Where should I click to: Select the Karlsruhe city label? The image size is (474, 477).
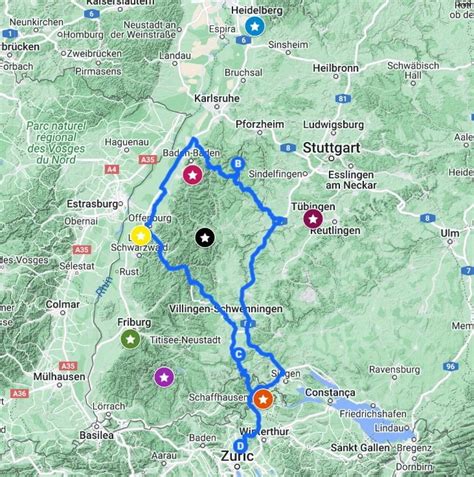click(217, 99)
